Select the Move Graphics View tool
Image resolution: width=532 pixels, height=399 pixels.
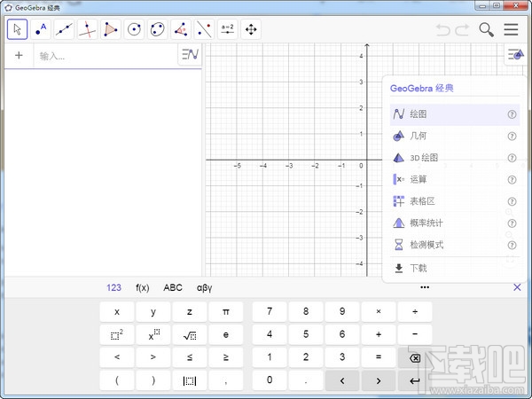point(251,29)
